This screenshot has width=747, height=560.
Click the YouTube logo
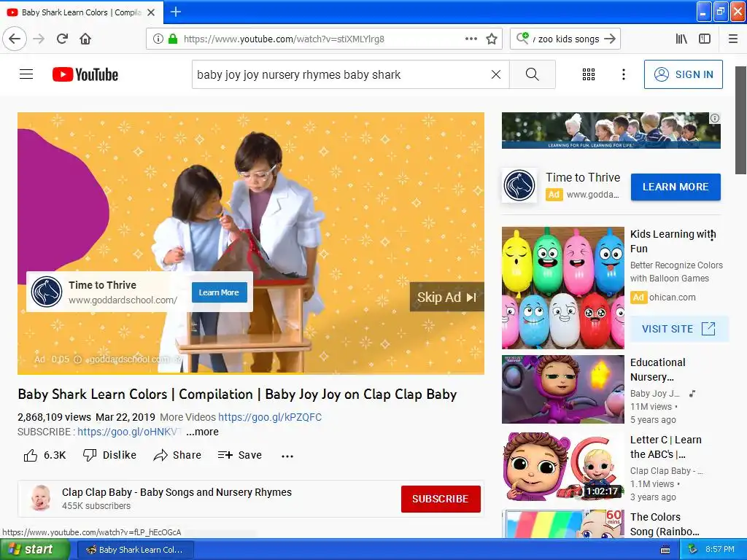pos(85,74)
